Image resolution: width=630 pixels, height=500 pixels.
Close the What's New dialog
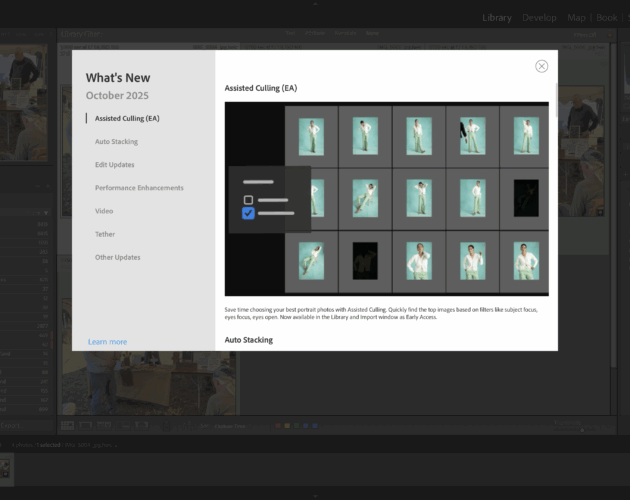541,66
